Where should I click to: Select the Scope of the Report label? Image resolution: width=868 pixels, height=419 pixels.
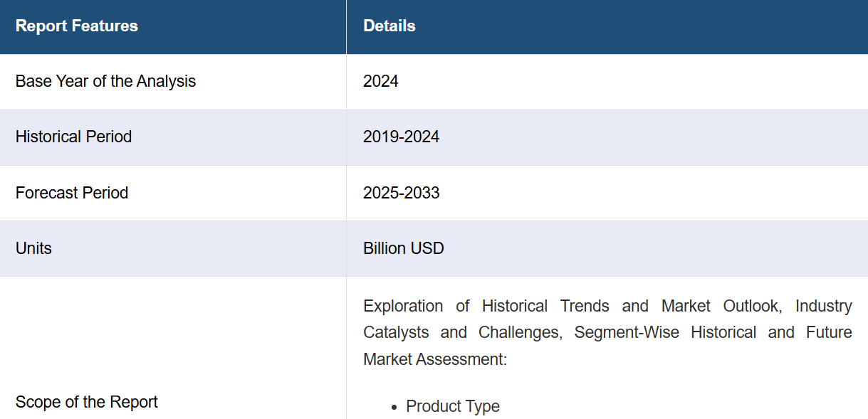(x=87, y=402)
